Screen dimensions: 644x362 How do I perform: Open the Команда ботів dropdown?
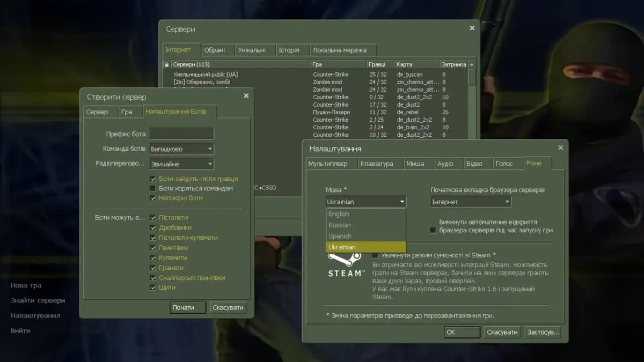[181, 149]
